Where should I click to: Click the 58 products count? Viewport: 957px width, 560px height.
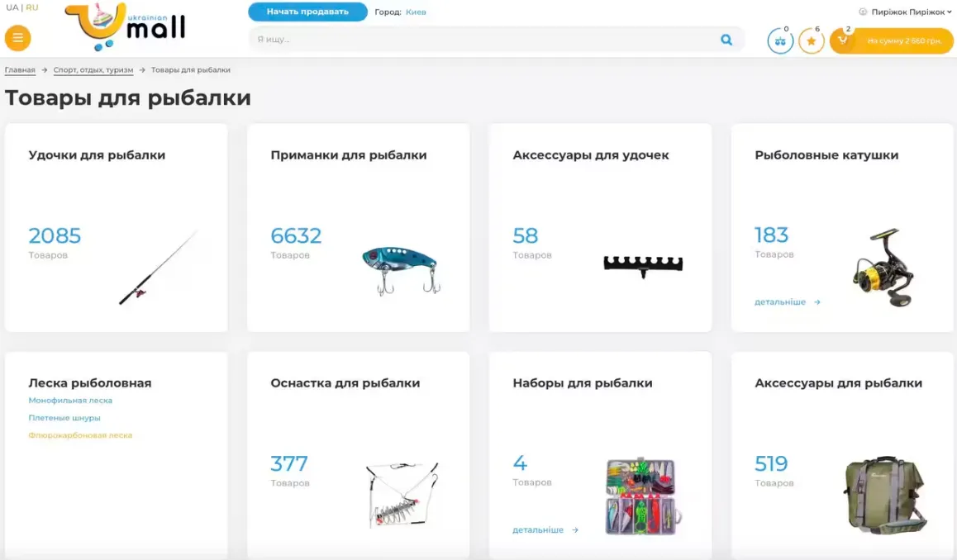click(526, 235)
